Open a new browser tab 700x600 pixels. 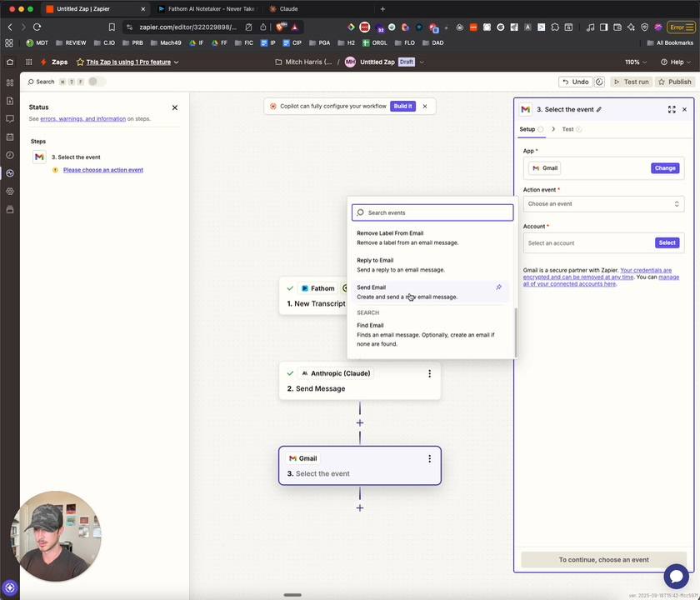(382, 9)
